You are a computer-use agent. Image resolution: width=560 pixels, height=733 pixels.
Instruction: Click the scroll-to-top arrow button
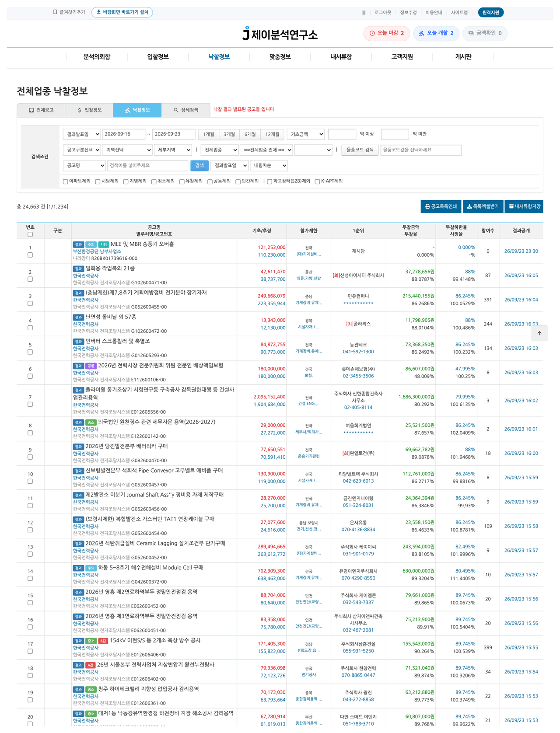point(539,333)
